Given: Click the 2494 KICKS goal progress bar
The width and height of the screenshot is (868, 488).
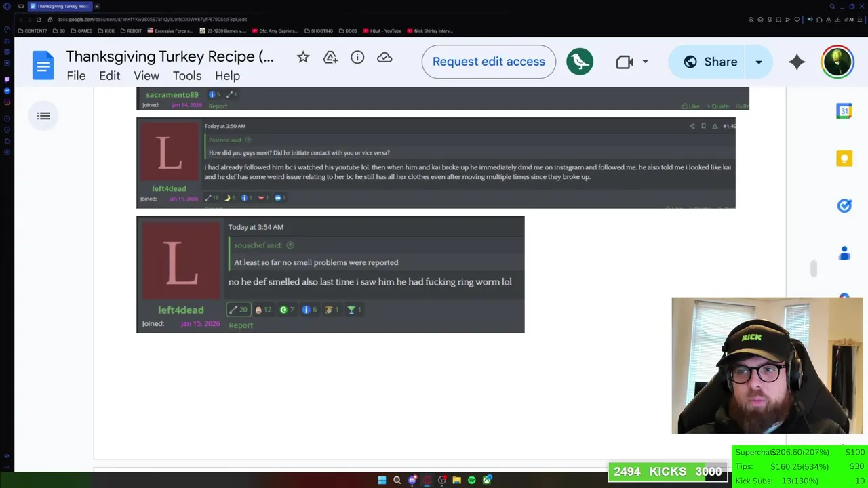Looking at the screenshot, I should coord(667,472).
